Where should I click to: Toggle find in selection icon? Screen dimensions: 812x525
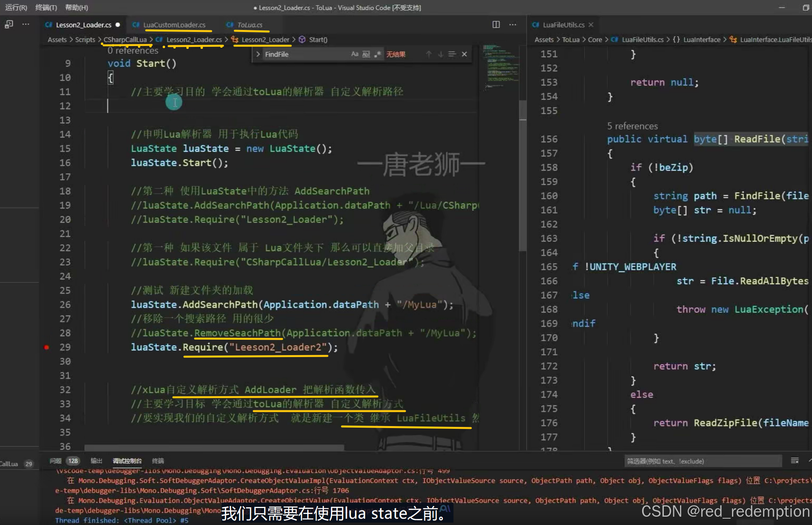(x=452, y=54)
